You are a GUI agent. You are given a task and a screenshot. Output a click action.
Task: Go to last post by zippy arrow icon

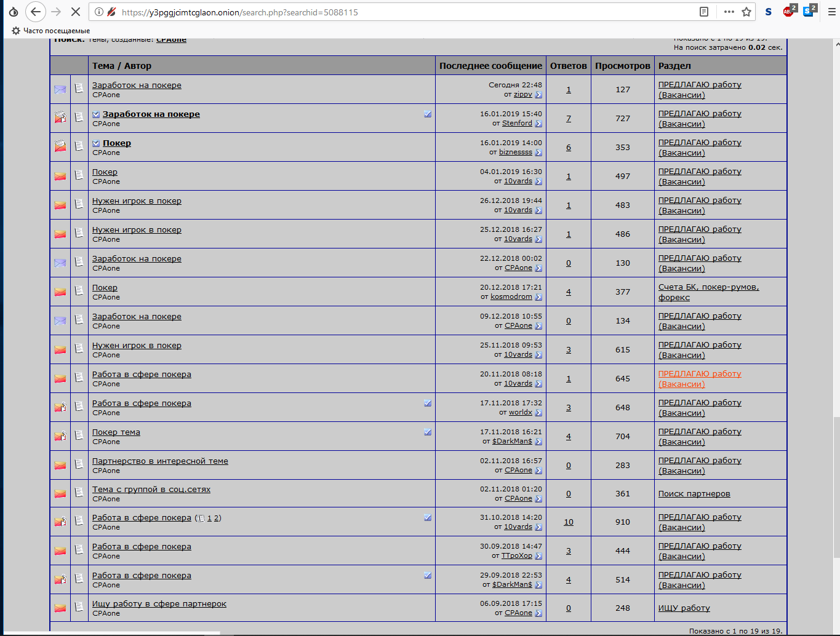pos(538,95)
